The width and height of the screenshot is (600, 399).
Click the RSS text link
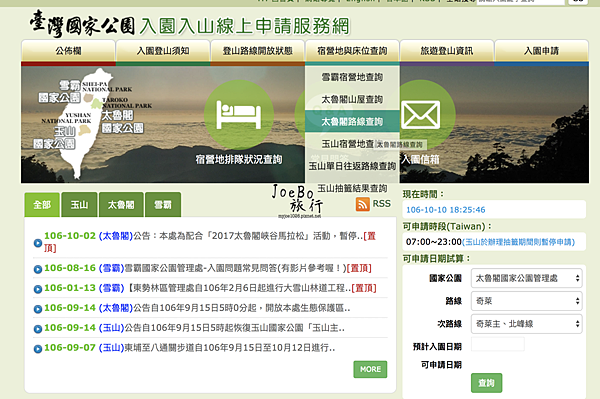382,204
